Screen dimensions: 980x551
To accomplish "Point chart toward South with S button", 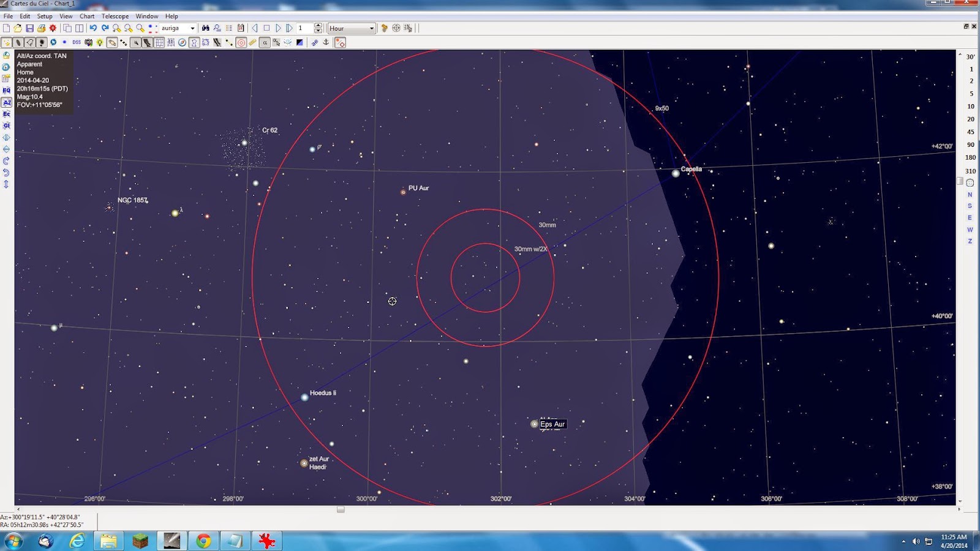I will pyautogui.click(x=970, y=206).
